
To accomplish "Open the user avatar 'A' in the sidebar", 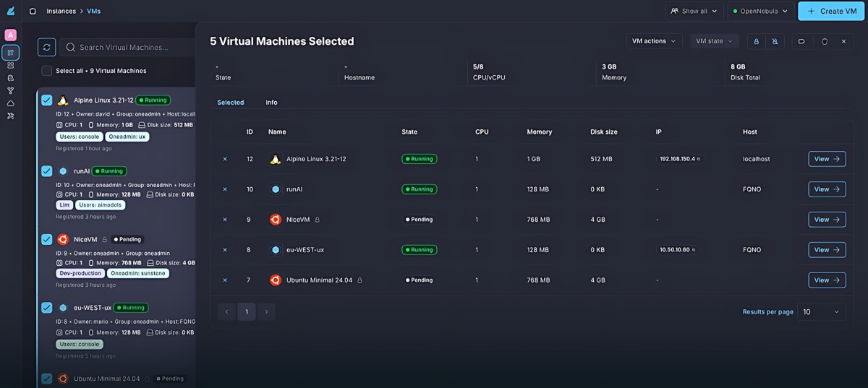I will pos(10,35).
